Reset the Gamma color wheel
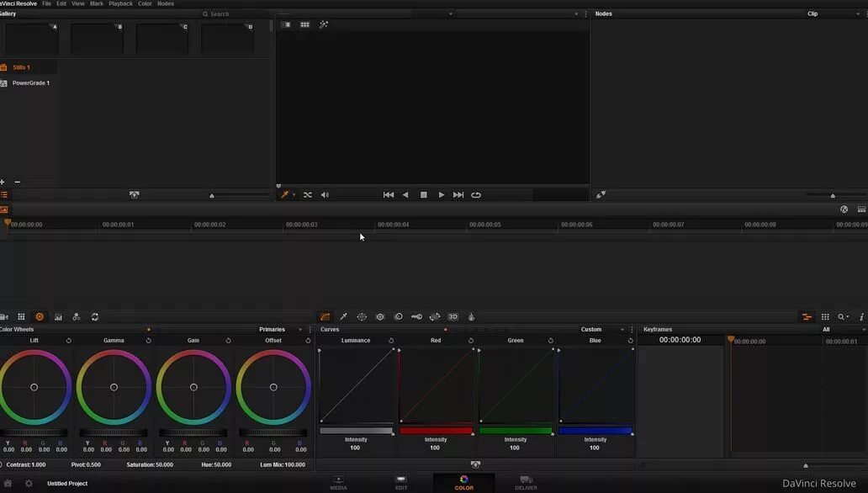868x493 pixels. (148, 341)
